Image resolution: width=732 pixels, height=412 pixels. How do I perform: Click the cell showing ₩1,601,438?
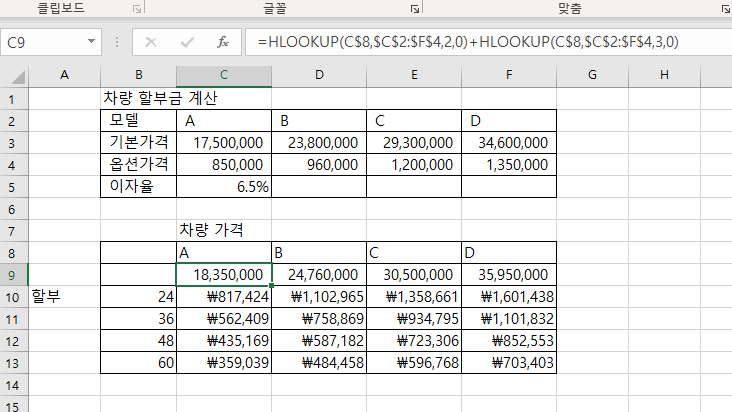tap(509, 297)
